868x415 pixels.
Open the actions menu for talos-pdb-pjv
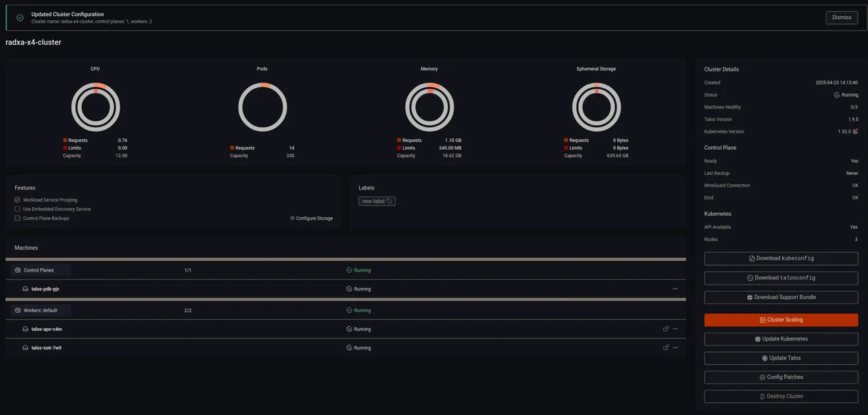tap(675, 289)
